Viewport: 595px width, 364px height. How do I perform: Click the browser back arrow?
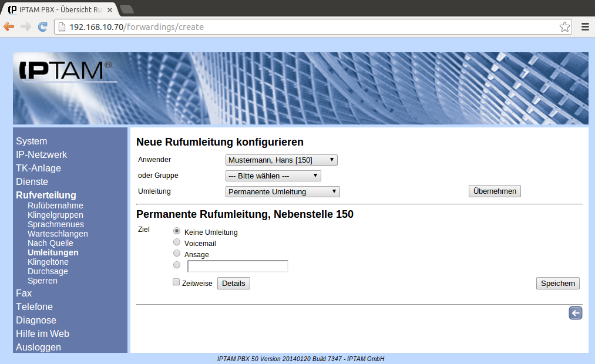point(9,27)
